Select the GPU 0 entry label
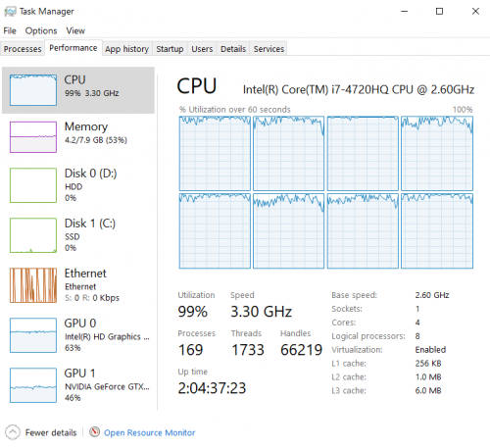Viewport: 490px width, 448px height. coord(80,324)
